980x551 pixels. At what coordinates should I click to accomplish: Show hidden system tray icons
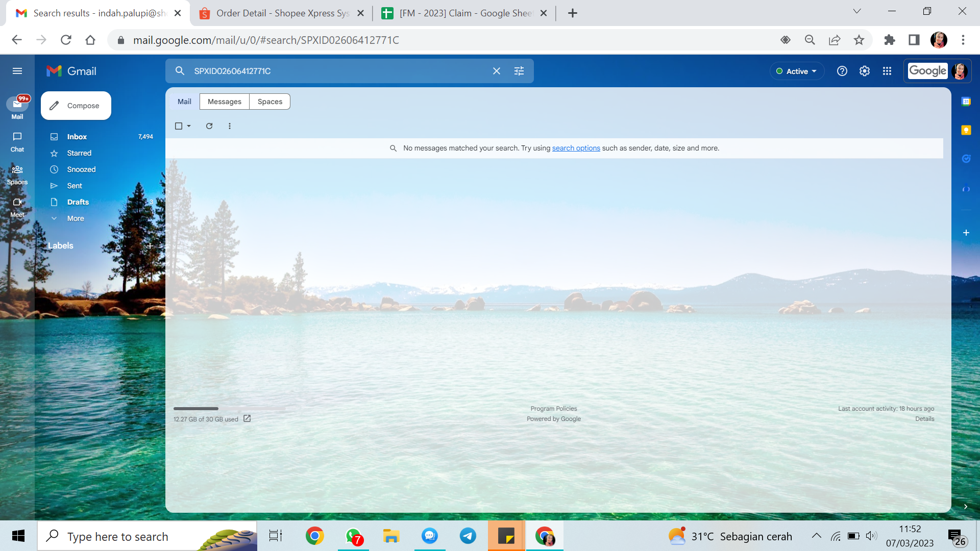[817, 536]
